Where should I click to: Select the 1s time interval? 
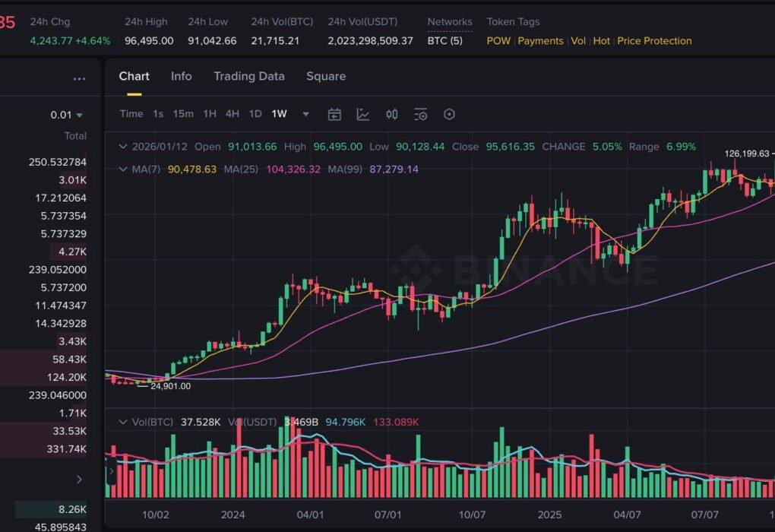tap(158, 114)
